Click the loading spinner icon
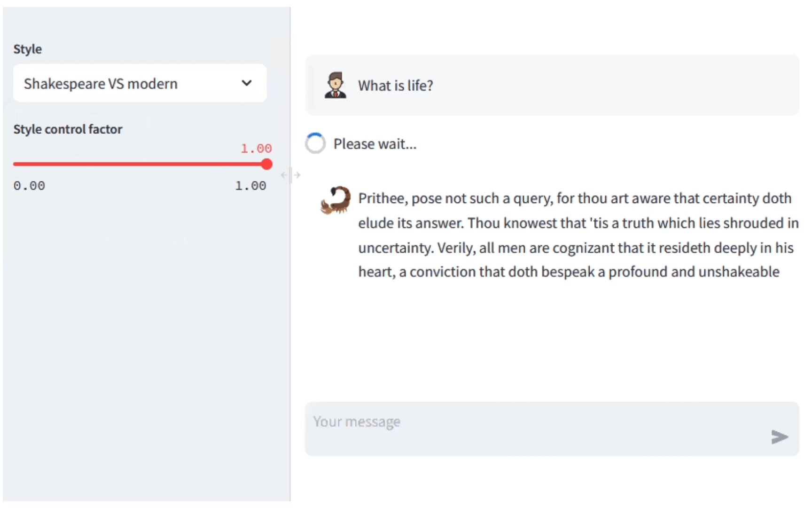The image size is (812, 508). tap(315, 143)
